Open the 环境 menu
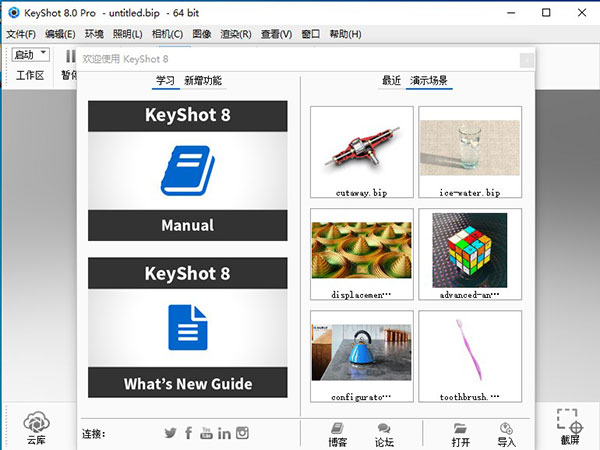Screen dimensions: 600x450 [x=94, y=34]
